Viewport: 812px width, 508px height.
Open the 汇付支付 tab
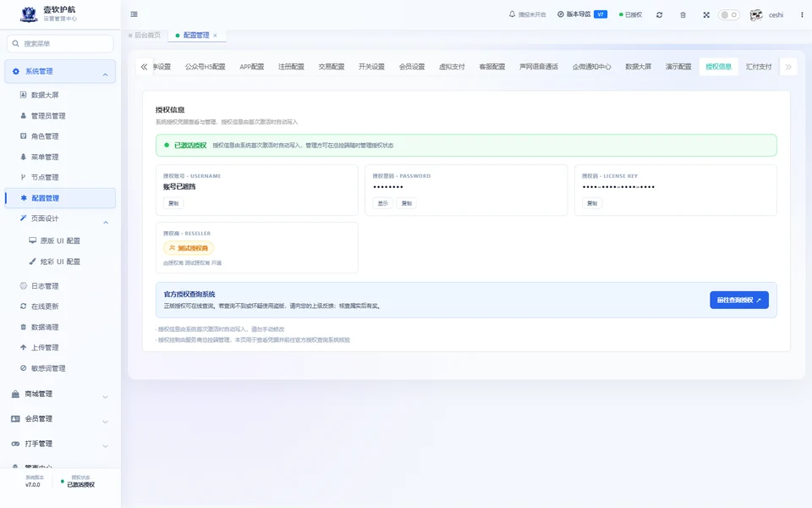(x=759, y=67)
